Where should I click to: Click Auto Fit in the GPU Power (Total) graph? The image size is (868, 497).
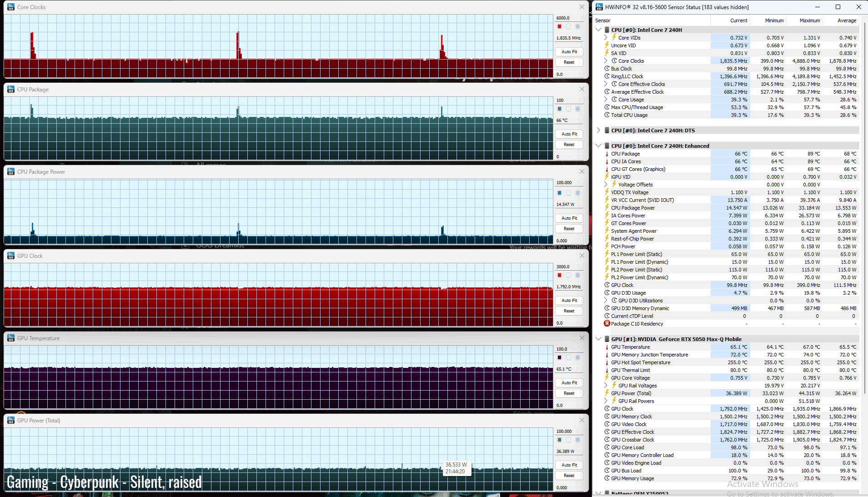[569, 465]
